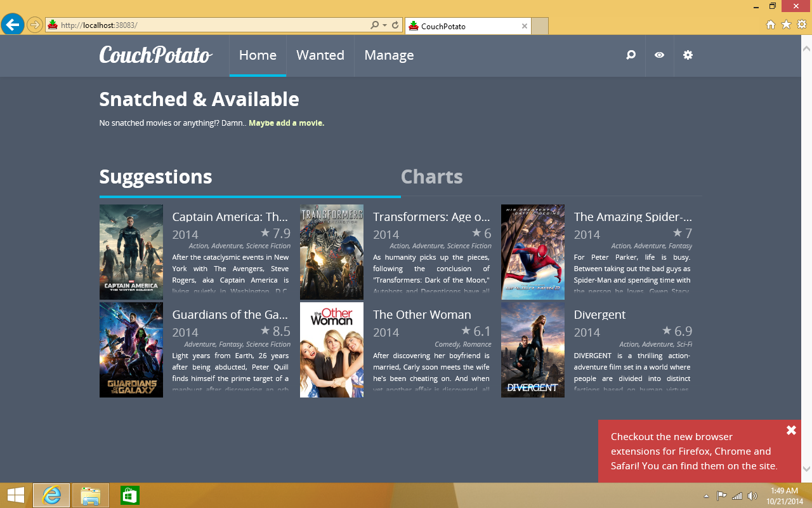Open the Windows Start button

pyautogui.click(x=15, y=495)
